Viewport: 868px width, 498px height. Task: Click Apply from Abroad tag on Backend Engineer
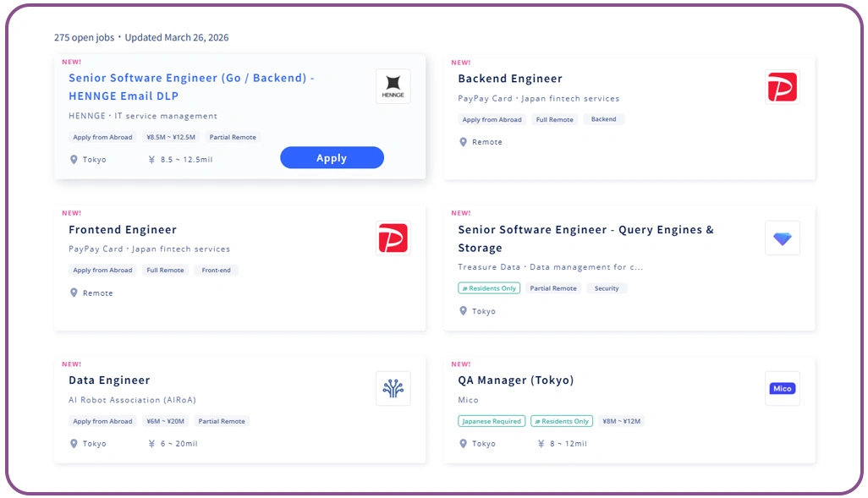(x=492, y=119)
